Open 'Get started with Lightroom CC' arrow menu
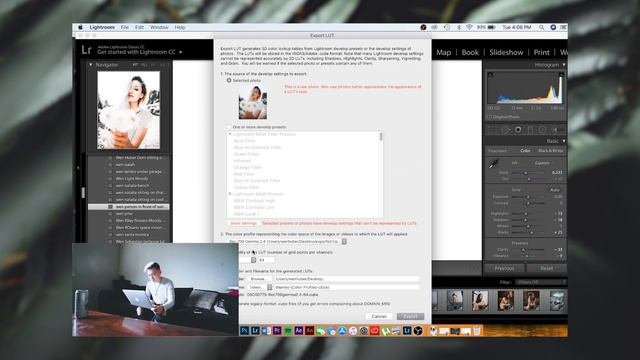The width and height of the screenshot is (640, 360). [180, 52]
